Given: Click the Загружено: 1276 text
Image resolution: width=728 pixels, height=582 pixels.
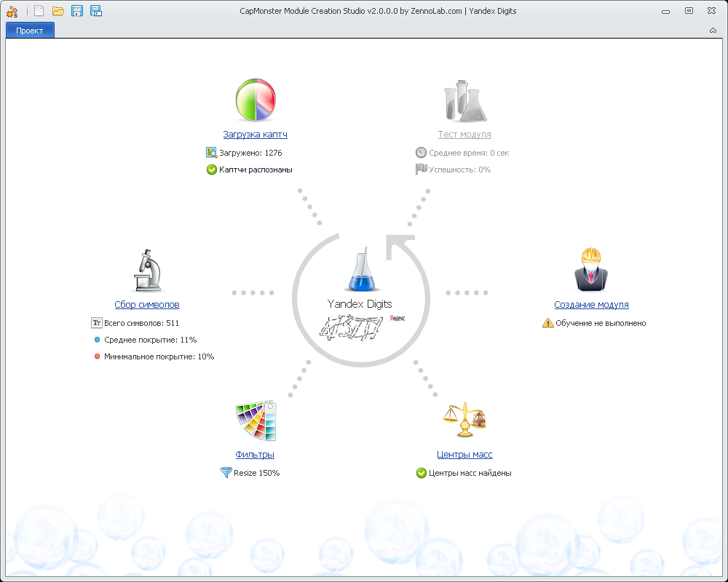Looking at the screenshot, I should (x=250, y=153).
